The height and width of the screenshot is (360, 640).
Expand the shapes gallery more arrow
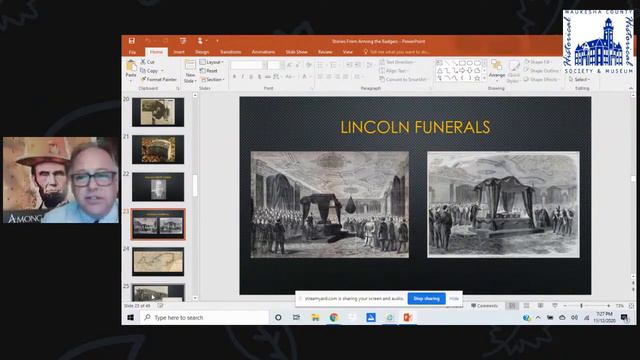coord(484,78)
